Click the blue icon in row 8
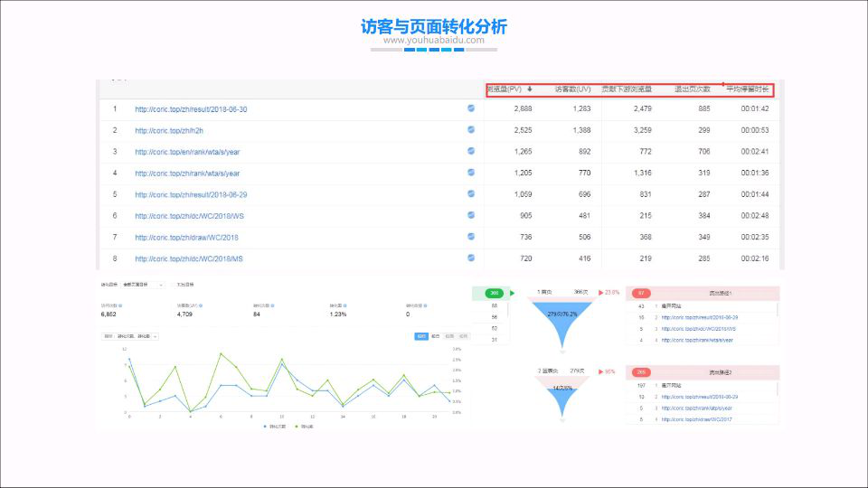Viewport: 868px width, 488px height. pos(471,258)
